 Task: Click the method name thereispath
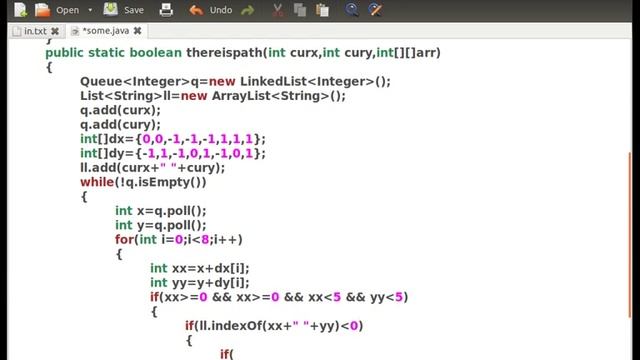(224, 53)
